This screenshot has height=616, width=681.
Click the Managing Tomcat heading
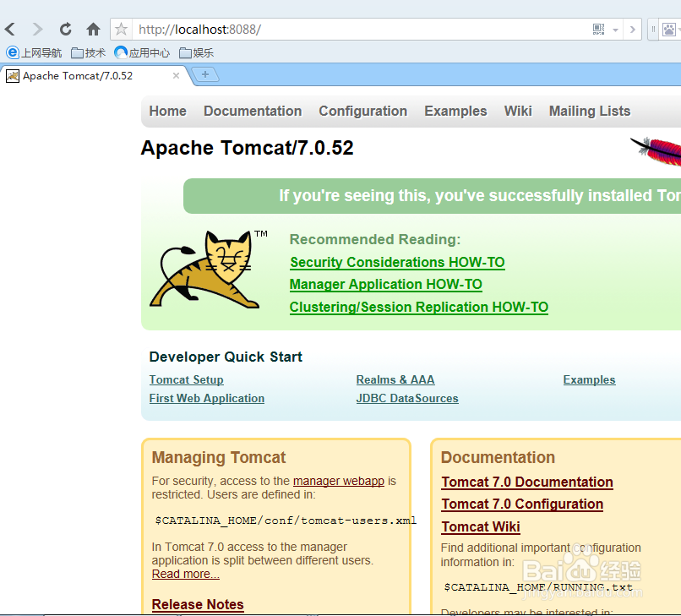(219, 458)
